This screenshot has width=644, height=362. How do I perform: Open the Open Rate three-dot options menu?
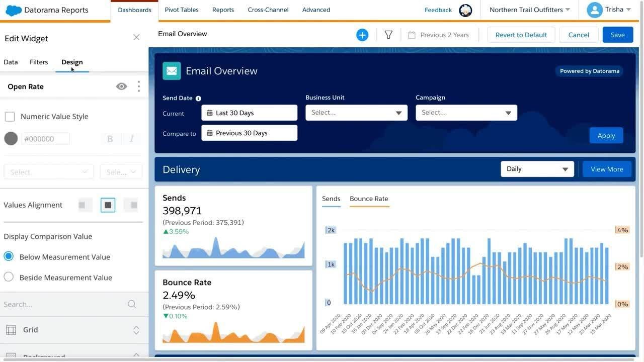(138, 86)
